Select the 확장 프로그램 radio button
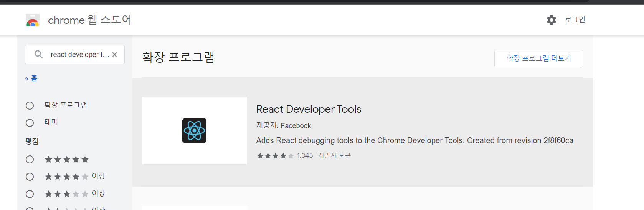 [x=30, y=105]
